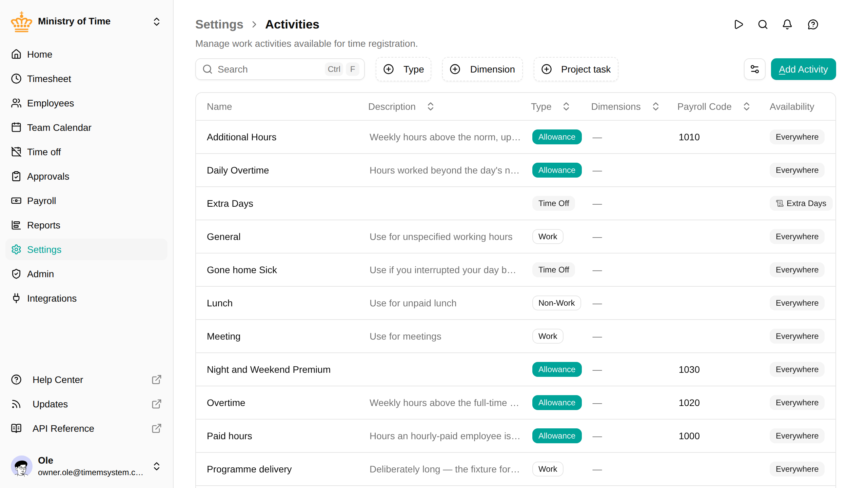
Task: Click the Lunch Non-Work type badge
Action: tap(556, 303)
